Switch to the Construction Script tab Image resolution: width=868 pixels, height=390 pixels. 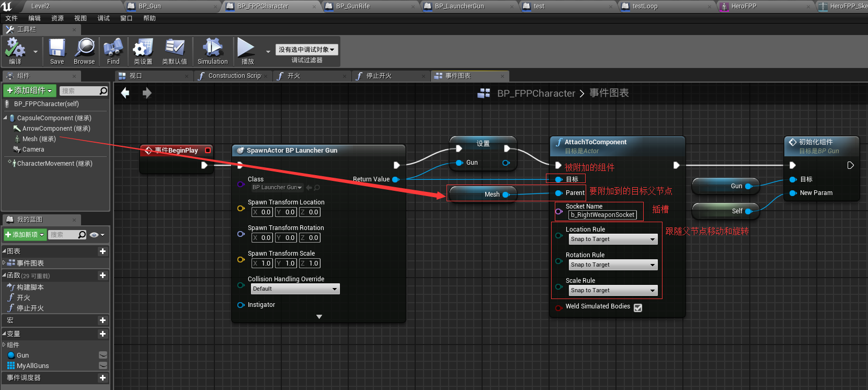(234, 76)
